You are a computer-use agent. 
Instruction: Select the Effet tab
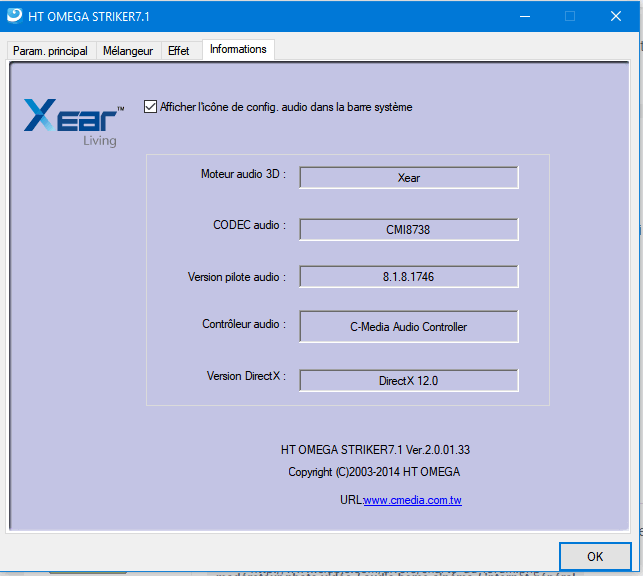tap(179, 51)
